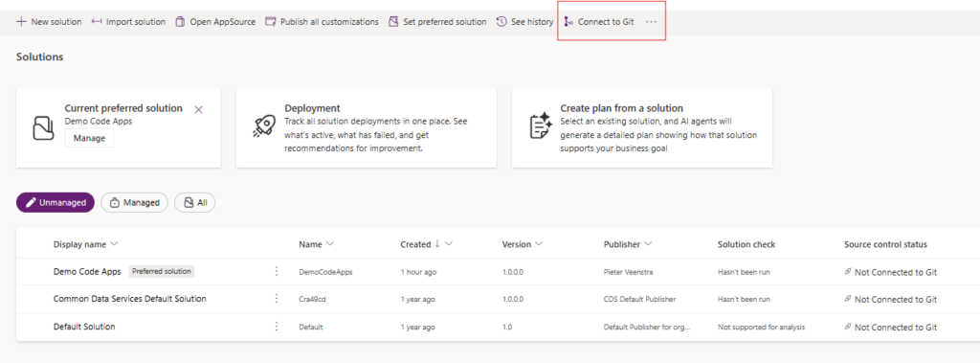Click the Set preferred solution icon

[x=393, y=22]
